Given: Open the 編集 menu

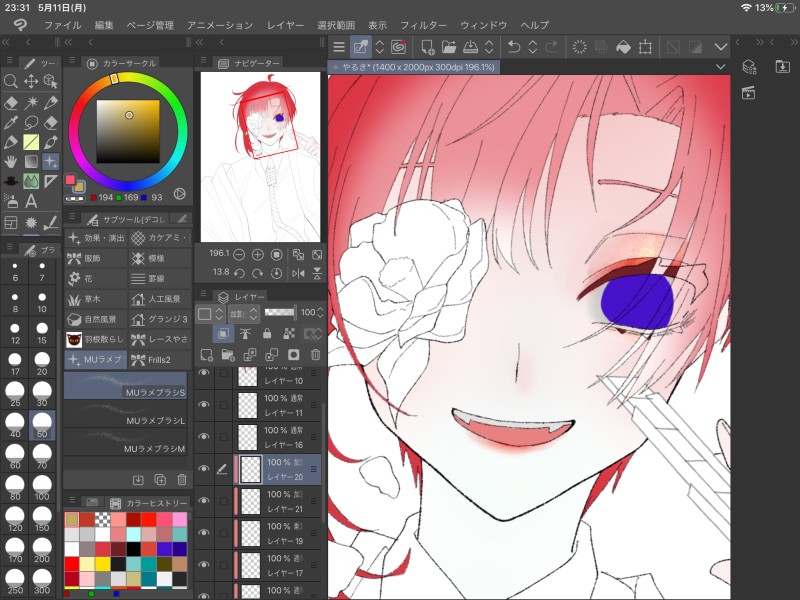Looking at the screenshot, I should pyautogui.click(x=104, y=25).
